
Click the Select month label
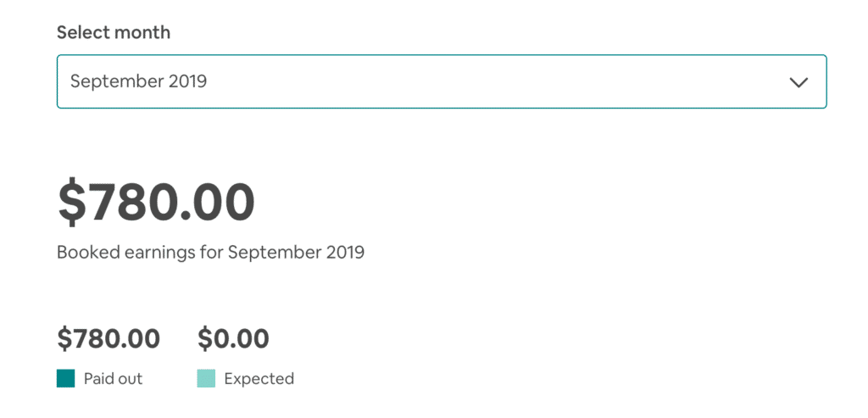114,32
